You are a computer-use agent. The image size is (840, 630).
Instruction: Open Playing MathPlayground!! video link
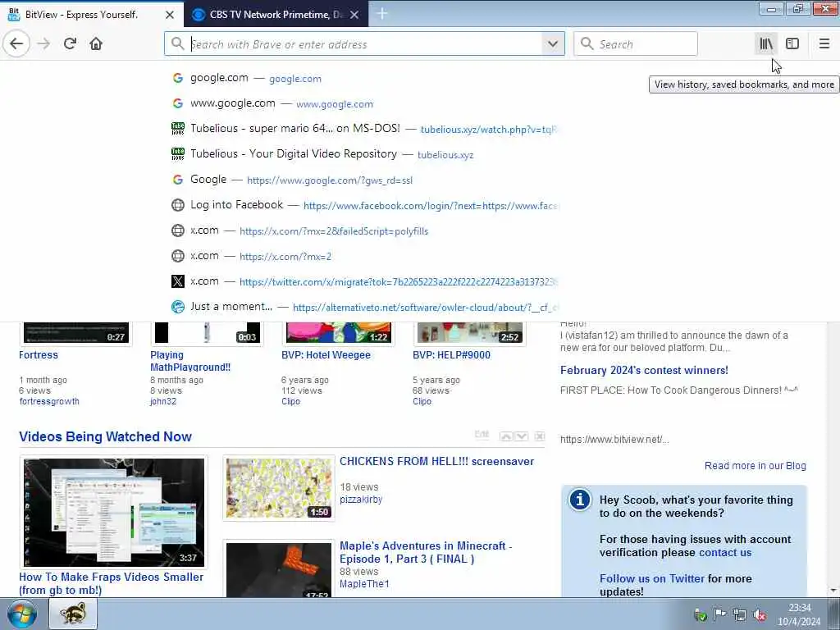(x=190, y=361)
